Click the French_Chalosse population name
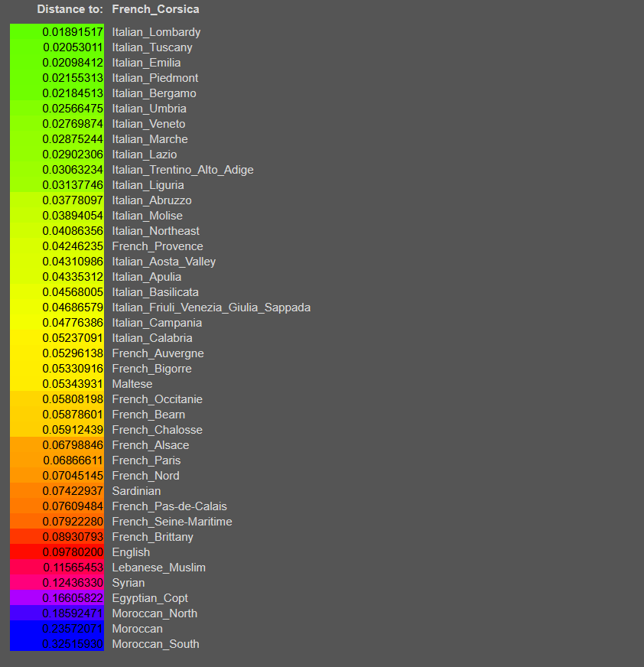 (x=158, y=431)
